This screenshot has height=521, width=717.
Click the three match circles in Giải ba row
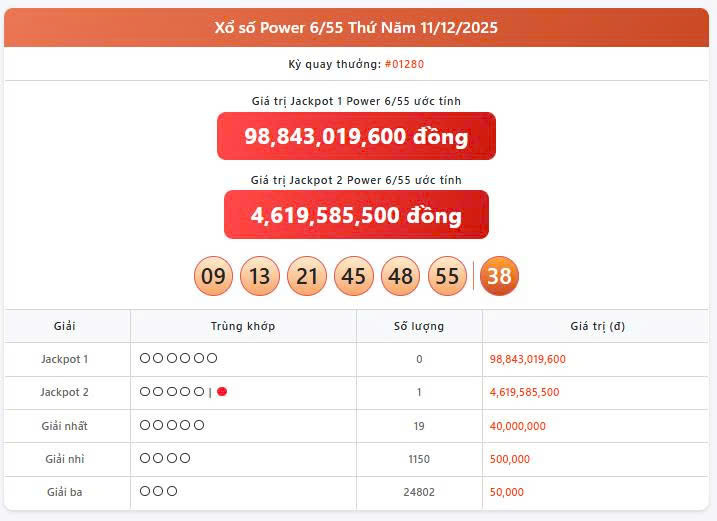click(158, 491)
